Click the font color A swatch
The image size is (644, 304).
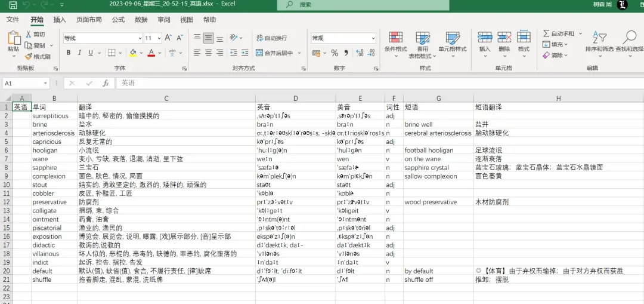pos(151,53)
